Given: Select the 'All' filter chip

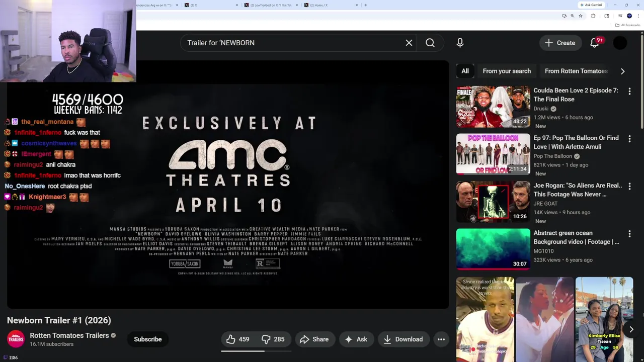Looking at the screenshot, I should pyautogui.click(x=465, y=71).
